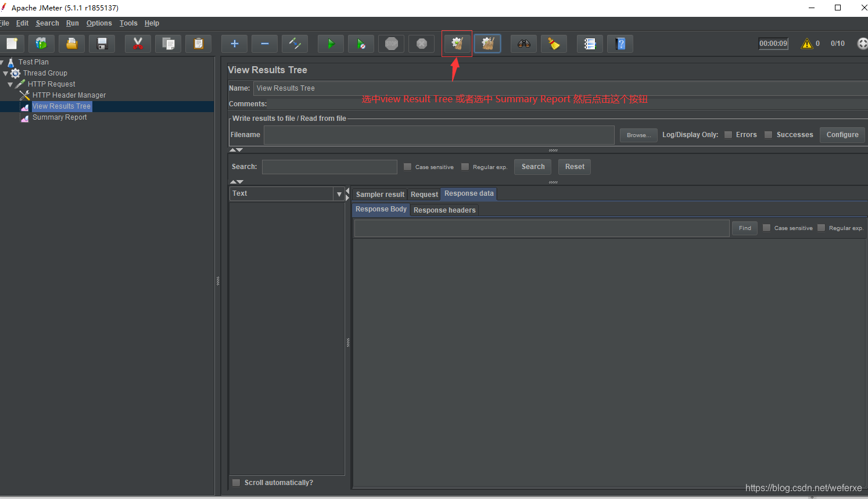Toggle Regular exp. for results search

(x=465, y=167)
